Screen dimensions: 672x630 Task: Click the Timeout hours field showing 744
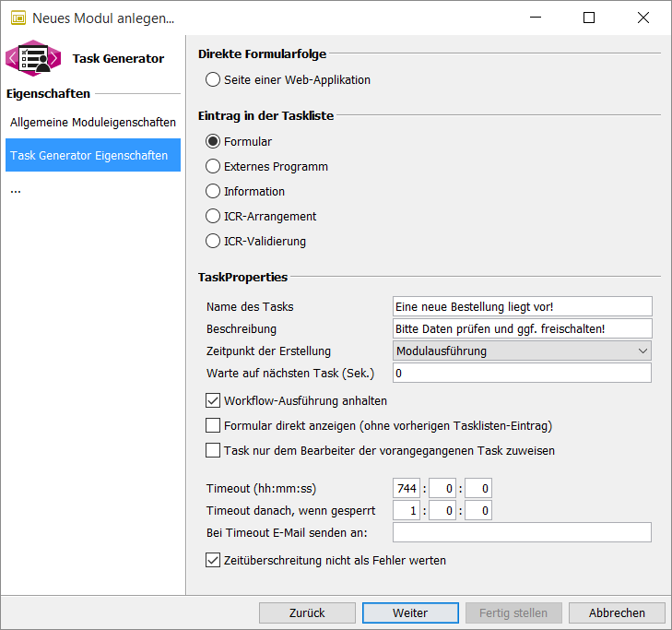click(405, 487)
